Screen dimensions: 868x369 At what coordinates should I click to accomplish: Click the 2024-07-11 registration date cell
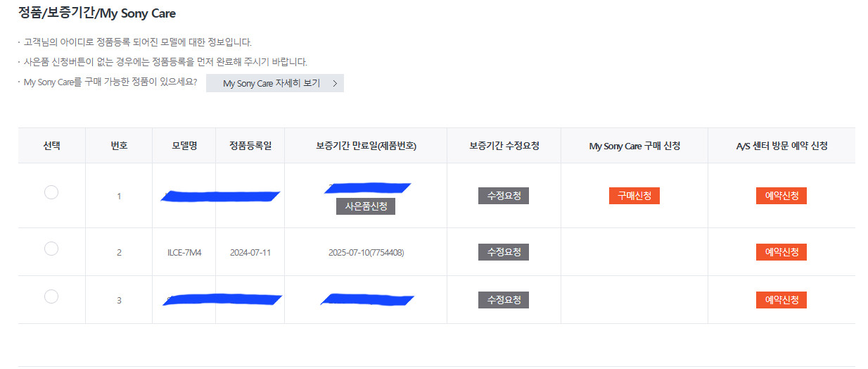(250, 253)
